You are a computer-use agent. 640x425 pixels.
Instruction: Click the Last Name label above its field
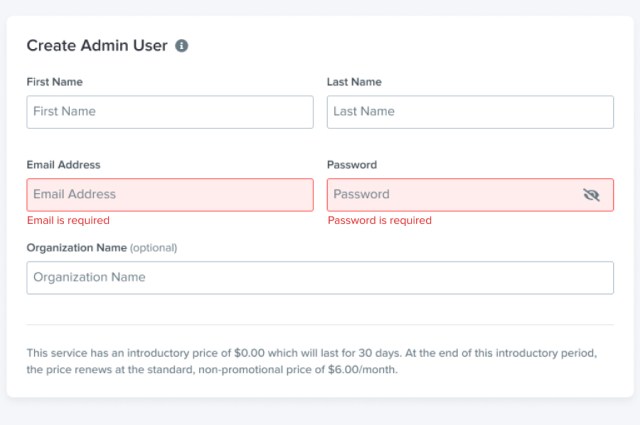pyautogui.click(x=354, y=82)
